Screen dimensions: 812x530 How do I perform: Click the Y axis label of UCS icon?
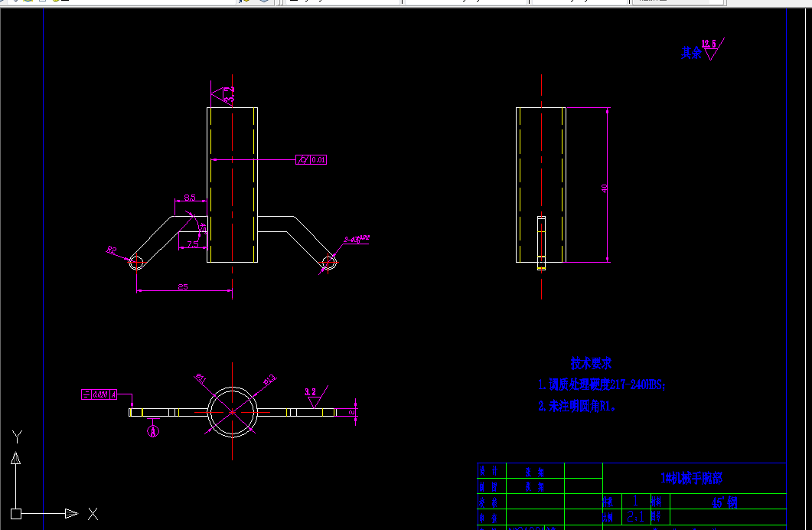[17, 437]
